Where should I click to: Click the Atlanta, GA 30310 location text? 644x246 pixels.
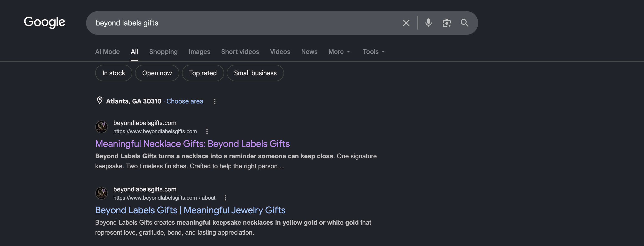click(134, 101)
